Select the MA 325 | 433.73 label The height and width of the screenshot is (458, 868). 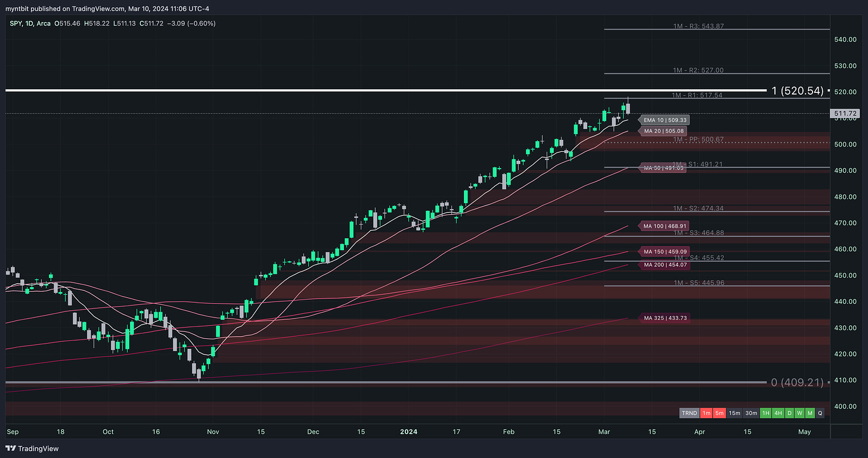665,318
